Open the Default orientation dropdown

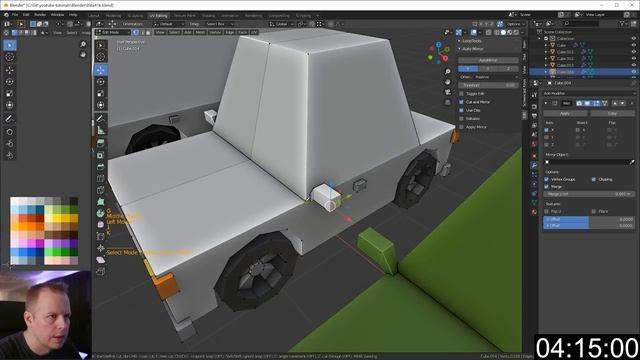168,24
